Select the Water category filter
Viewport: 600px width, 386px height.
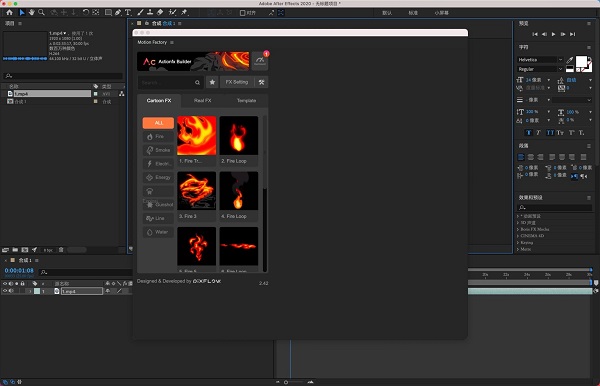coord(158,232)
